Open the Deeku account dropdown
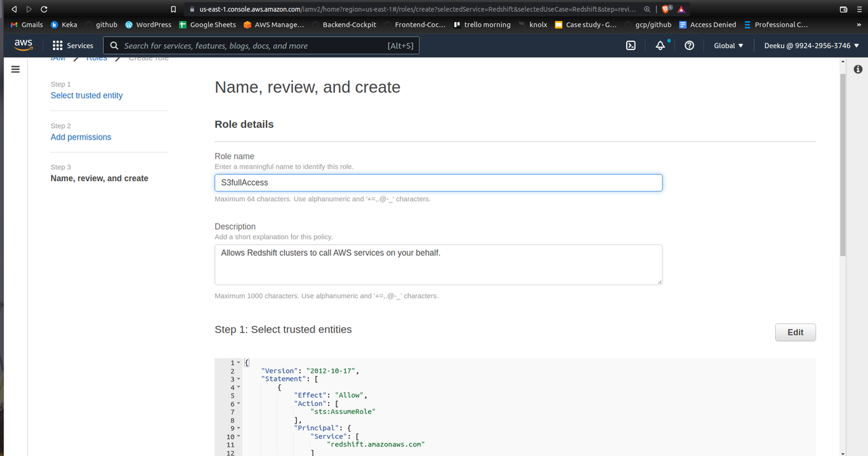 811,45
